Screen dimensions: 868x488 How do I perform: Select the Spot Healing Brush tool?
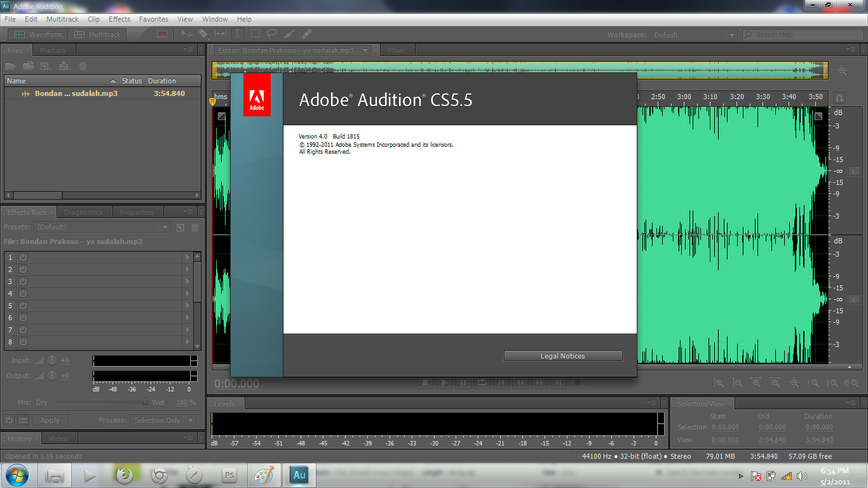306,34
